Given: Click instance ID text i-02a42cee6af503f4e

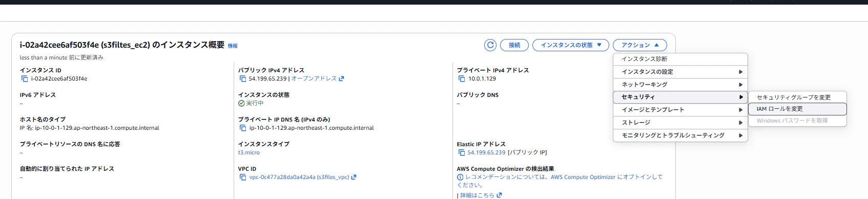Looking at the screenshot, I should click(59, 78).
